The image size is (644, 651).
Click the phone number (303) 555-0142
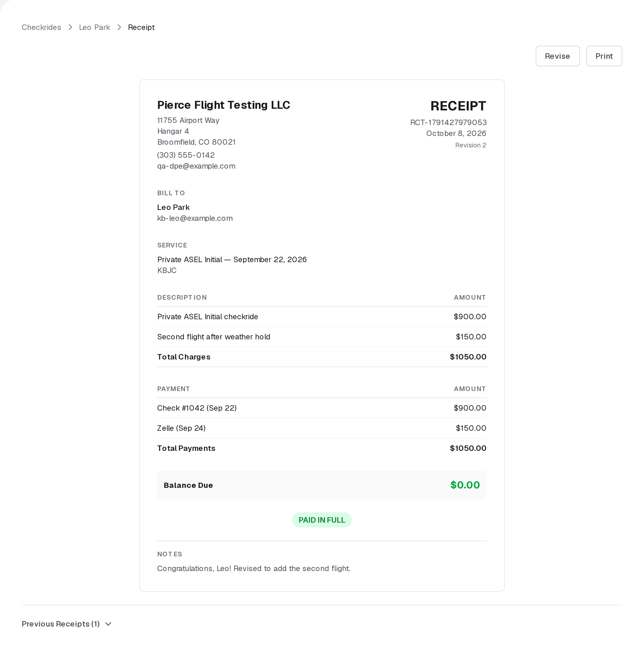pyautogui.click(x=186, y=155)
